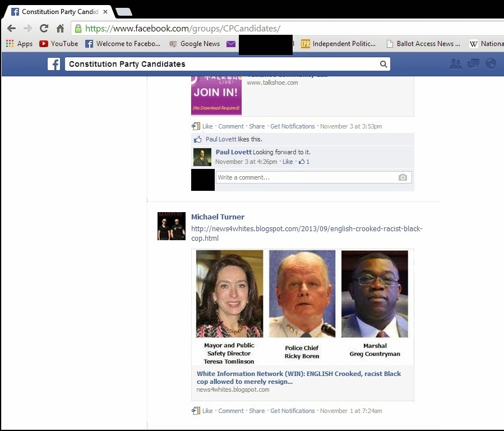504x431 pixels.
Task: Close the Constitution Party Candidates tab
Action: tap(105, 12)
